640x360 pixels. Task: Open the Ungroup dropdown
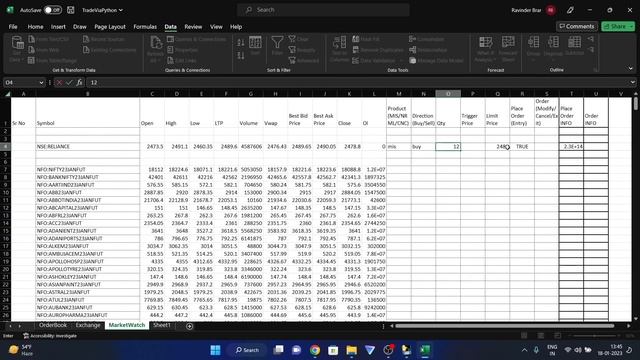553,60
